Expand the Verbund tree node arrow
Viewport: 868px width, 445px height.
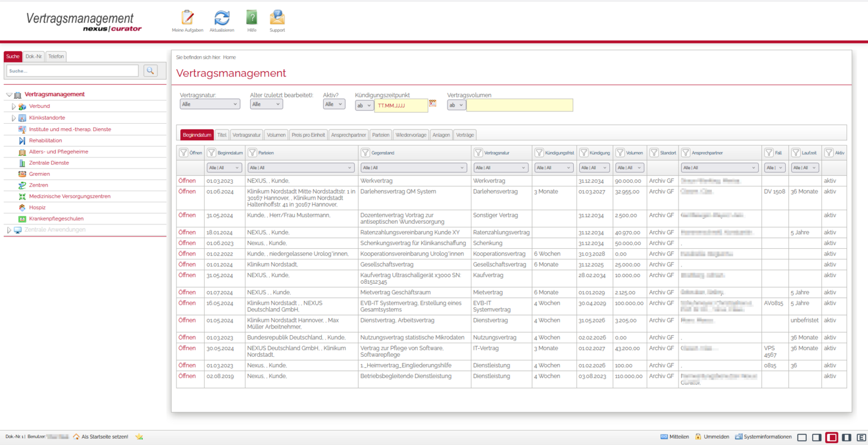point(14,107)
